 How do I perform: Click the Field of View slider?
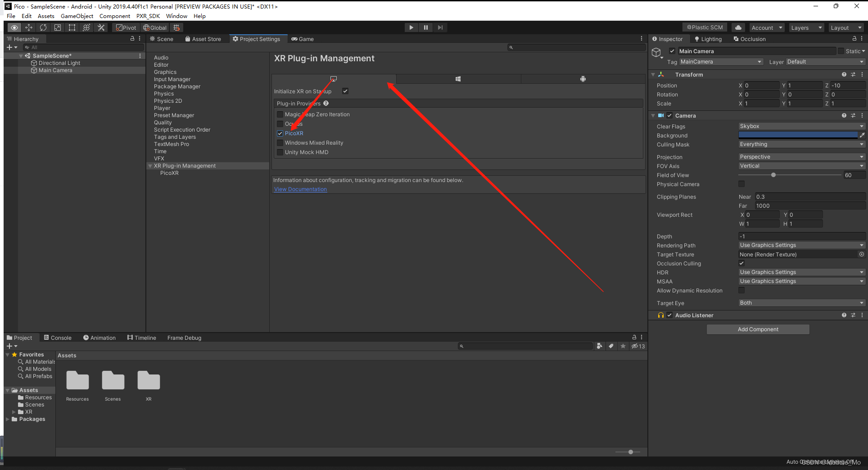point(790,175)
